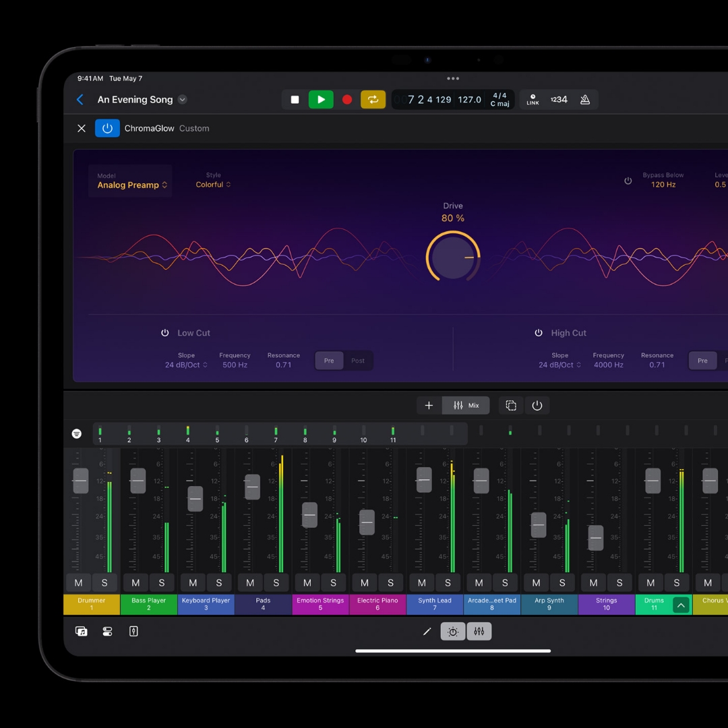728x728 pixels.
Task: Toggle the yellow Cycle loop button
Action: [373, 100]
